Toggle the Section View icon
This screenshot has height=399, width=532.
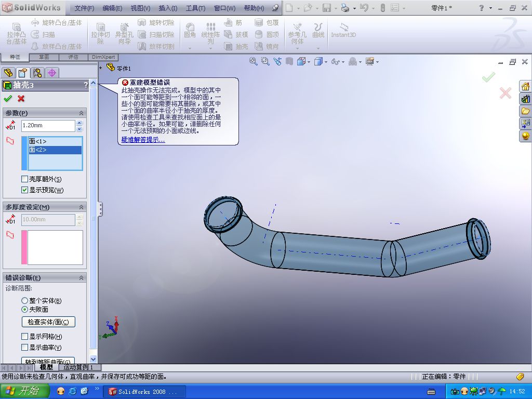pos(289,61)
